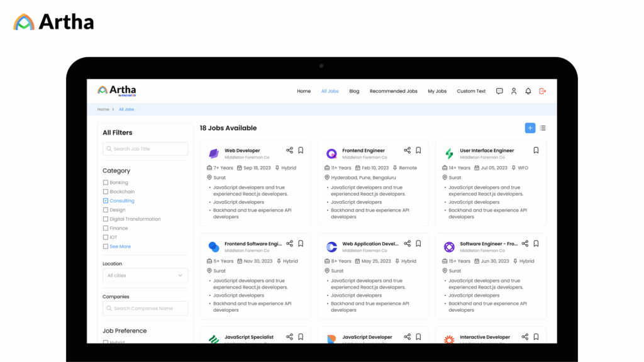Bookmark the Interactive Developer job
The width and height of the screenshot is (644, 362).
pos(536,337)
